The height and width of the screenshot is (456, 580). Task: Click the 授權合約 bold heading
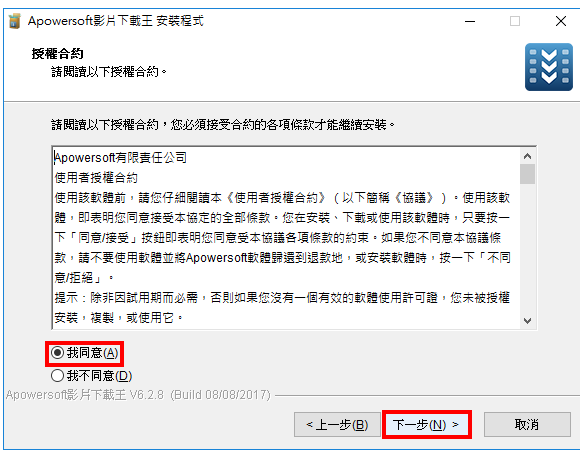click(x=57, y=54)
